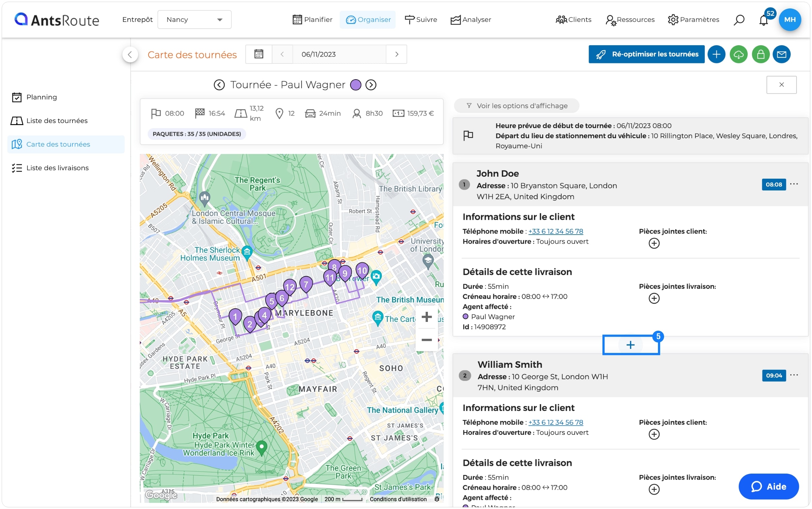
Task: Open notifications bell with 52 badge
Action: (763, 20)
